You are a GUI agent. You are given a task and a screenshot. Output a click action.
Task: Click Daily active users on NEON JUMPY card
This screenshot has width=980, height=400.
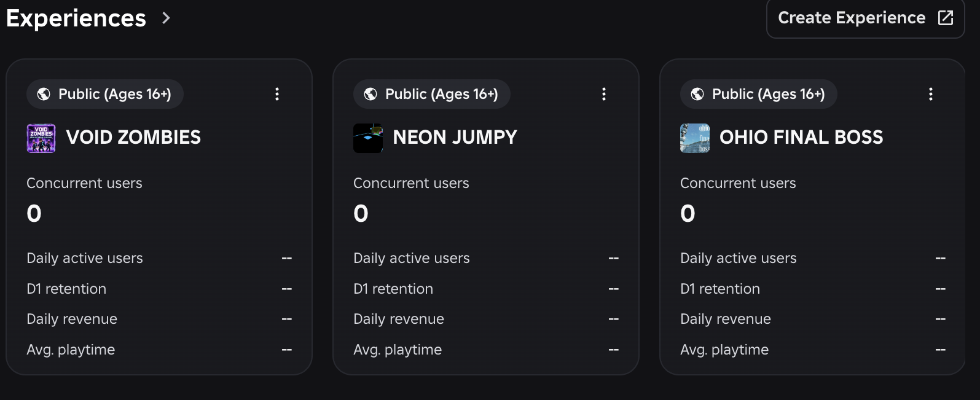(412, 258)
